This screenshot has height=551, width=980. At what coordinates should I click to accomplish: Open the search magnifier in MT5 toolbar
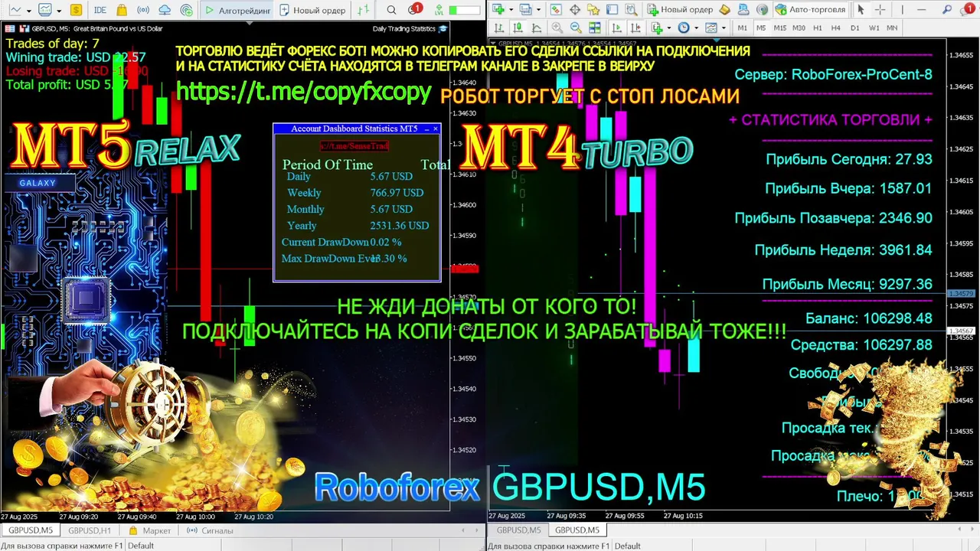(391, 11)
